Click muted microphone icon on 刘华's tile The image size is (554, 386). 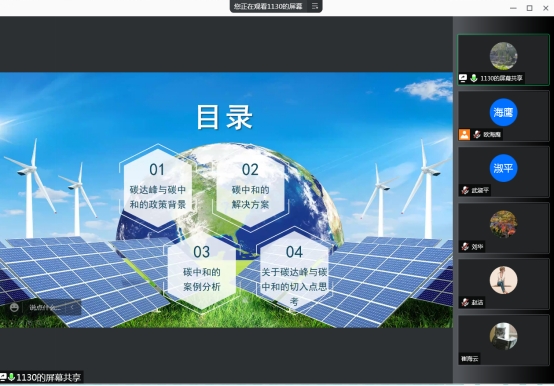pos(465,246)
